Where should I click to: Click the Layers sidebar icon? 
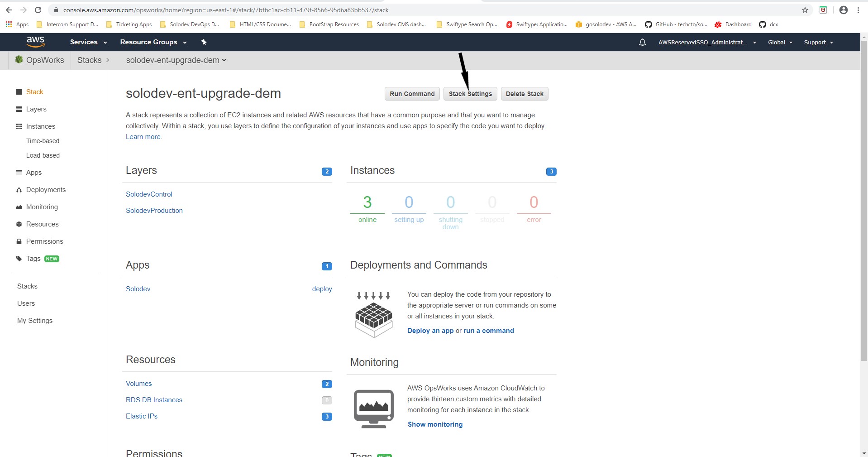click(x=19, y=109)
